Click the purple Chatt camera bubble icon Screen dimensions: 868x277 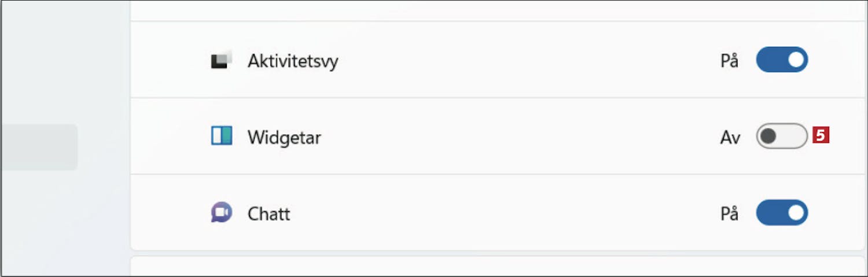coord(221,213)
